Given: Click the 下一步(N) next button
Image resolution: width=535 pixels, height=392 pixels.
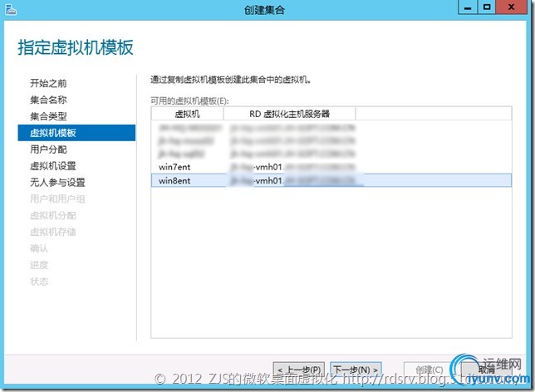Looking at the screenshot, I should [x=356, y=370].
